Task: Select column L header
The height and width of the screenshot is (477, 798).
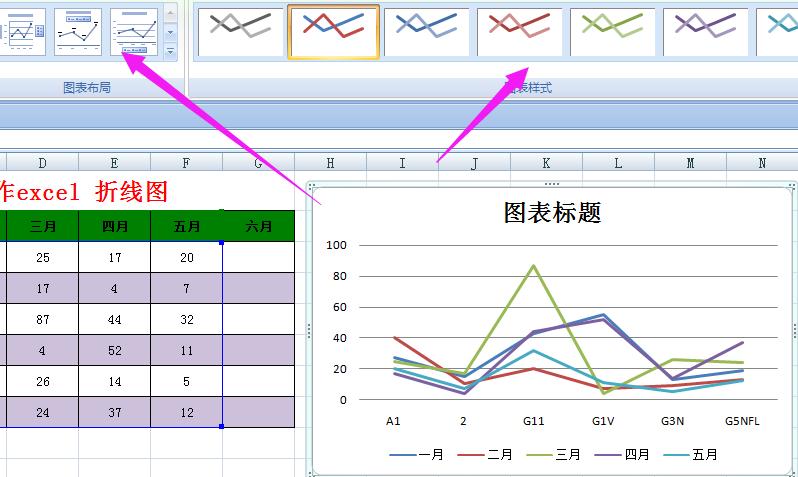Action: 618,163
